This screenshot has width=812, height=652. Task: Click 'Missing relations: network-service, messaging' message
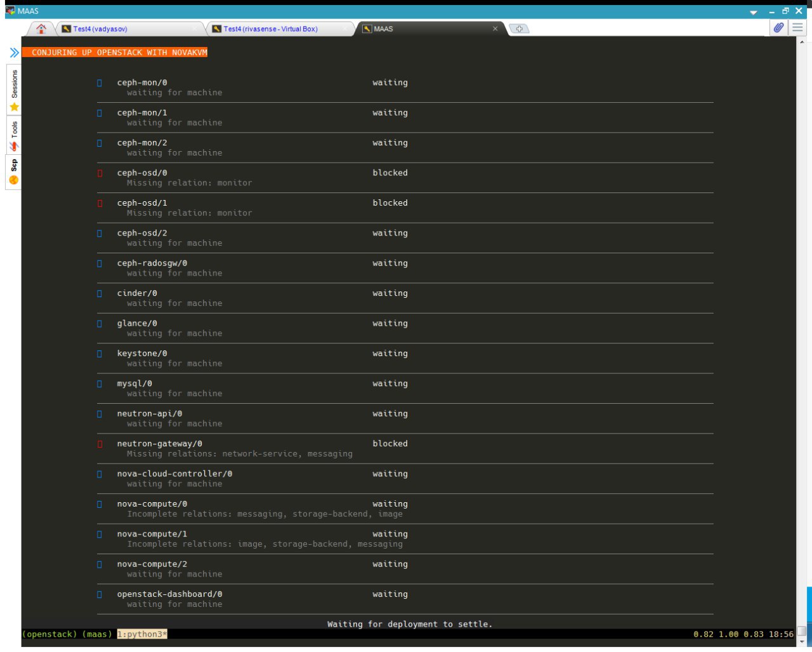tap(240, 454)
